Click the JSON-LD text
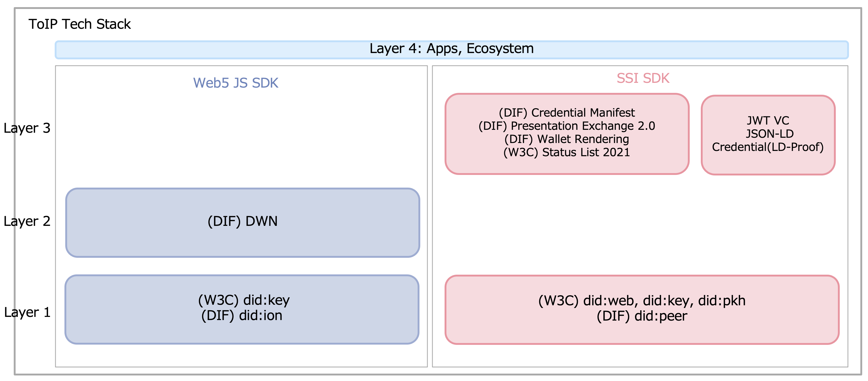This screenshot has height=381, width=868. point(770,134)
